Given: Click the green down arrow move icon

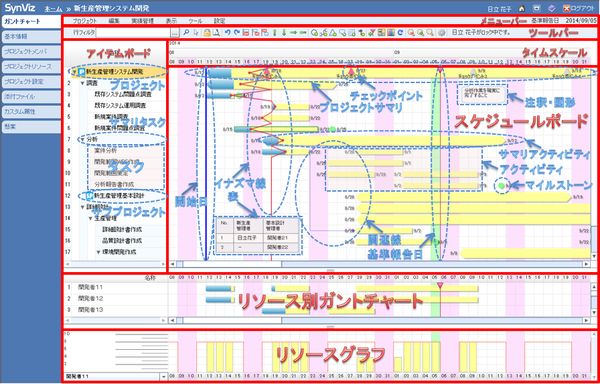Looking at the screenshot, I should (284, 33).
